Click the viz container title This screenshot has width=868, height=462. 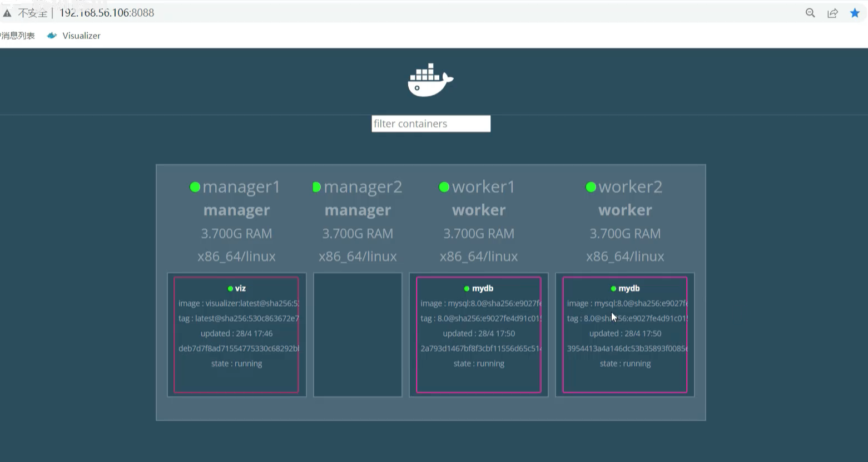click(x=240, y=288)
